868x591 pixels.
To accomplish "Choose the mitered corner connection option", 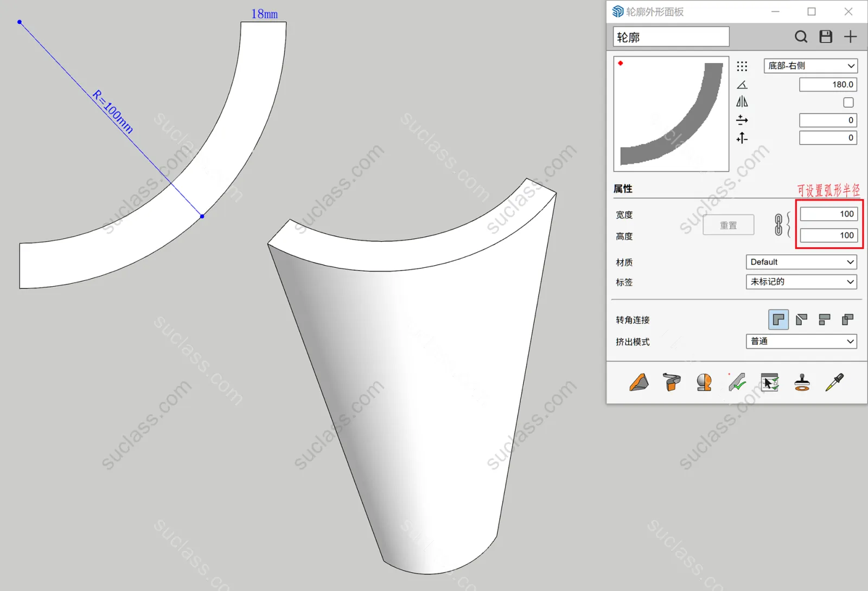I will coord(801,320).
